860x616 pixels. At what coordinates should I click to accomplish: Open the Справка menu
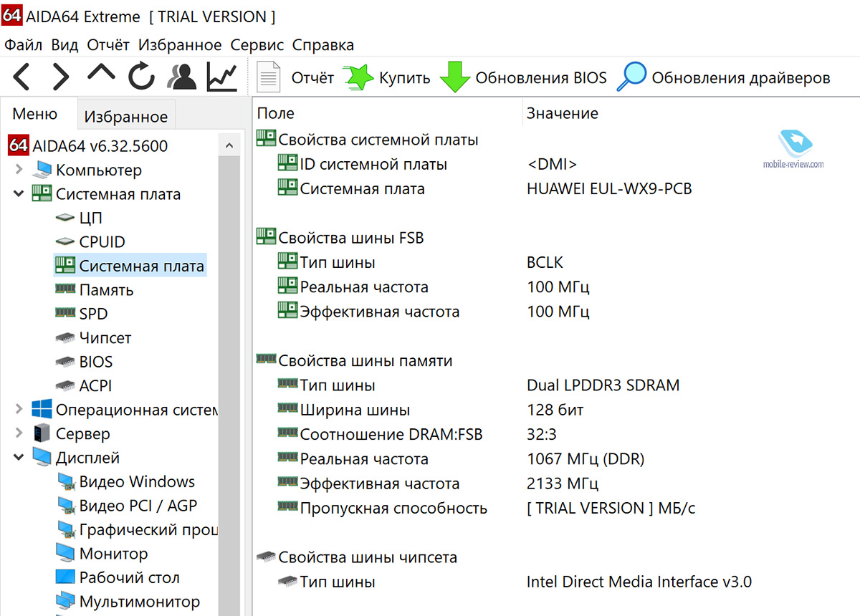323,45
